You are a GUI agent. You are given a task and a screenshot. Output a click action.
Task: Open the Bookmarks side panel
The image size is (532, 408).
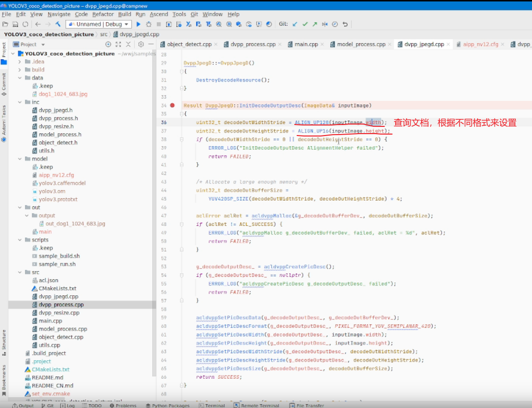[4, 380]
